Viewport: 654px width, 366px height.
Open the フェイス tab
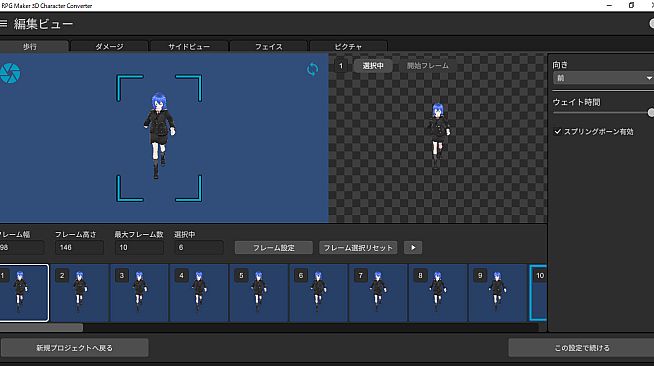(269, 46)
